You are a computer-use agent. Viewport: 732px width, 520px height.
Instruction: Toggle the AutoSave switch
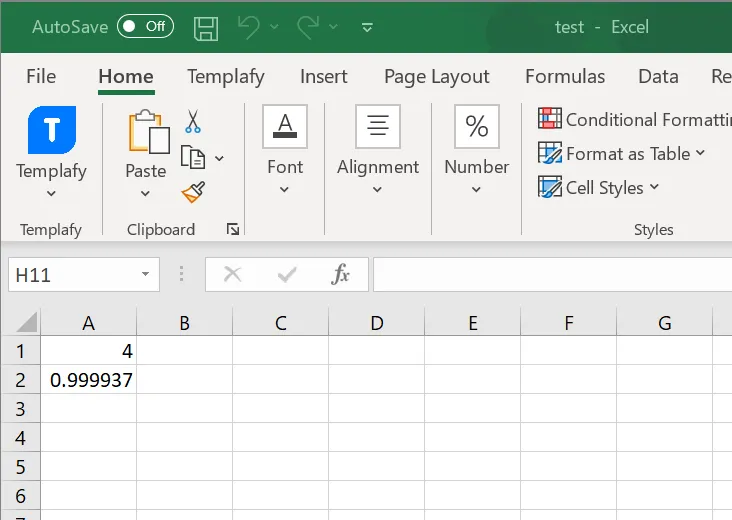click(145, 27)
